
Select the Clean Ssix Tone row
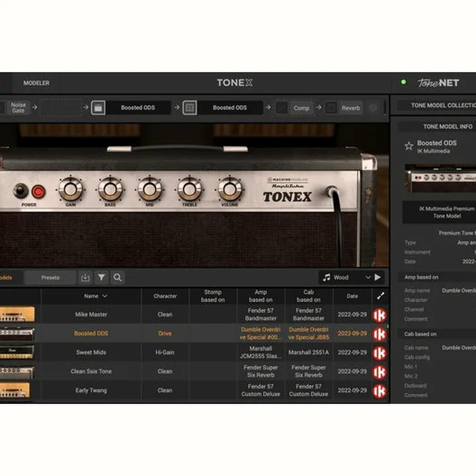194,372
